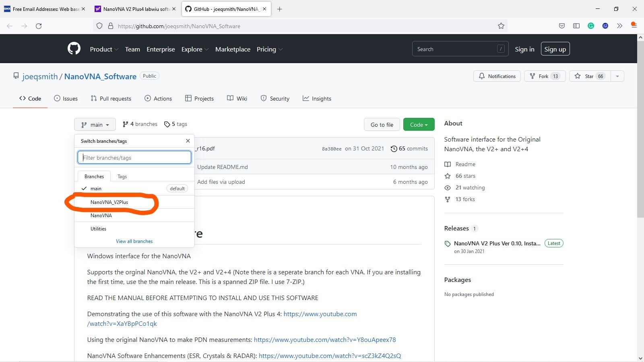Click the Sign in link
644x362 pixels.
click(524, 49)
